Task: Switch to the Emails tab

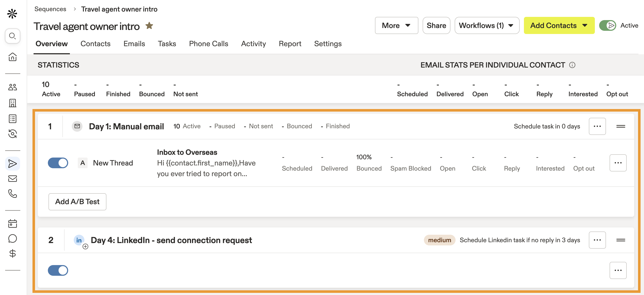Action: click(x=134, y=44)
